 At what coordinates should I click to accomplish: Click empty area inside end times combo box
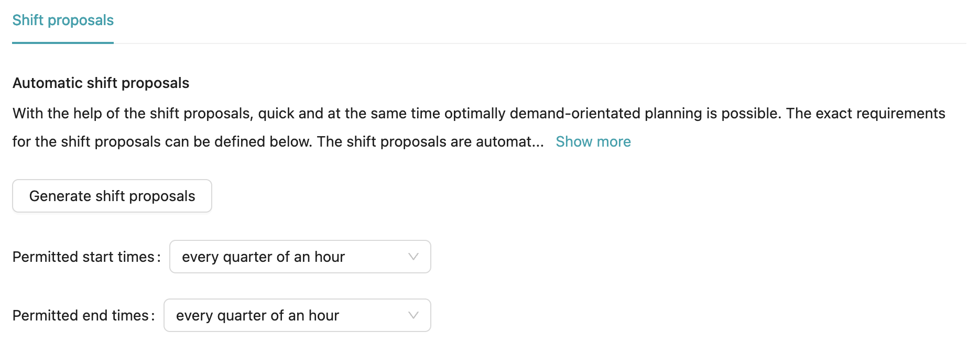tap(372, 315)
